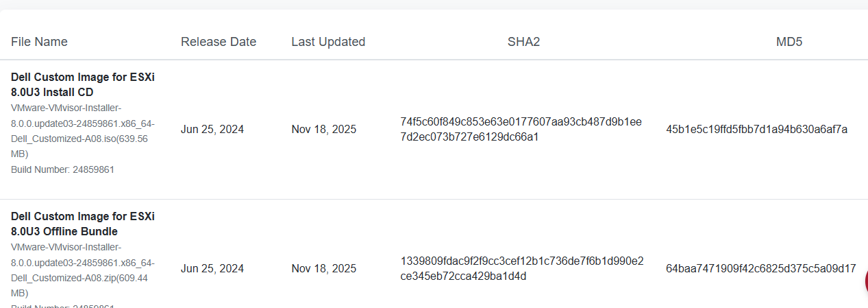
Task: Click the Offline Bundle Nov 18, 2025 date
Action: click(x=323, y=268)
